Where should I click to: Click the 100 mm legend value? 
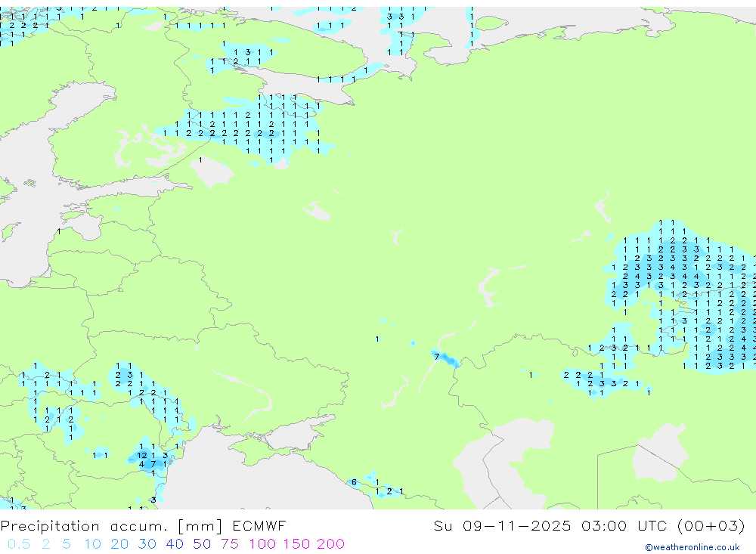pyautogui.click(x=262, y=544)
